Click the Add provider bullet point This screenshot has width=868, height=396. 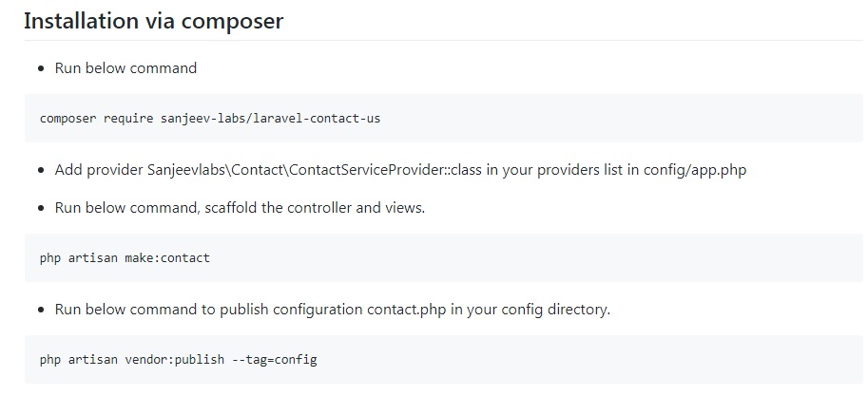coord(400,170)
